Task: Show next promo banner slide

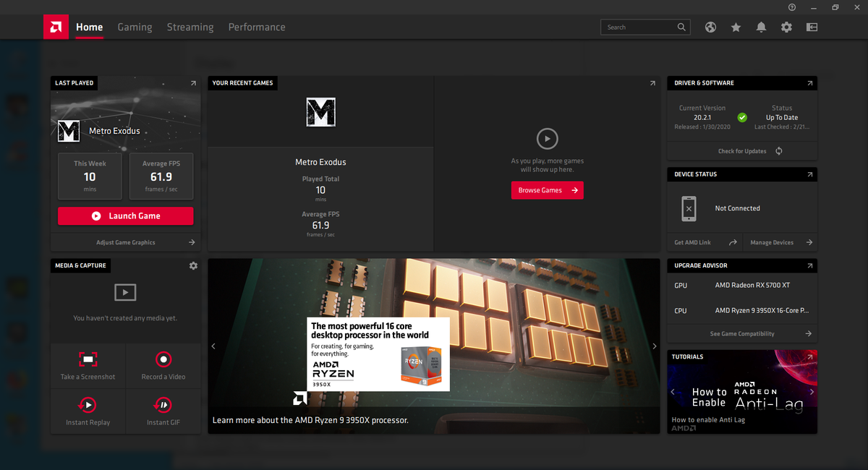Action: 655,346
